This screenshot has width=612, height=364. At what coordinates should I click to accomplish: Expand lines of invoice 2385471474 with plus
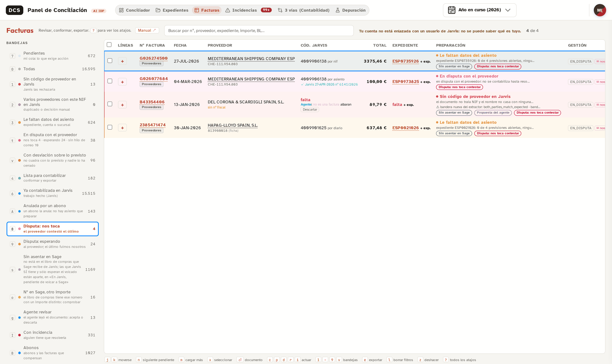[x=122, y=128]
